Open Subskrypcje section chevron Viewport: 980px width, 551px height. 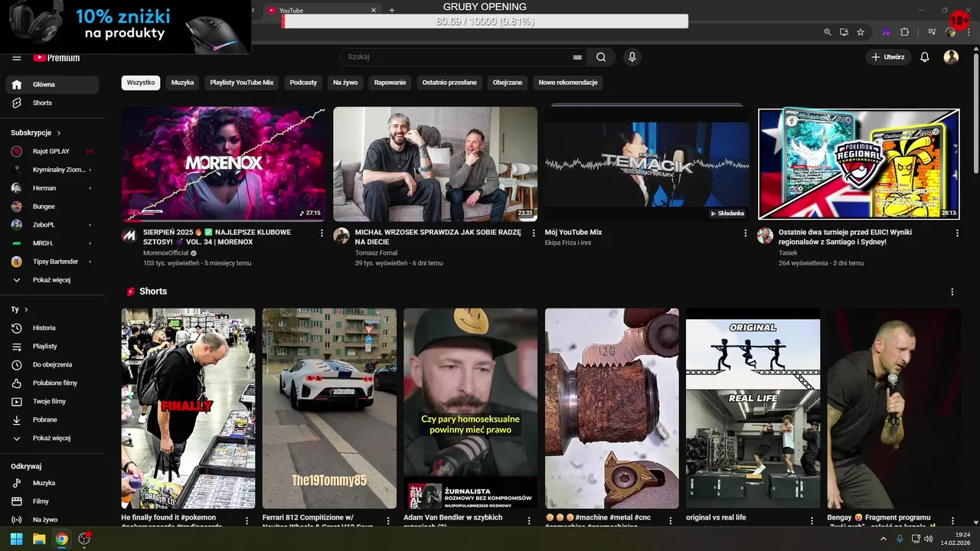click(59, 133)
